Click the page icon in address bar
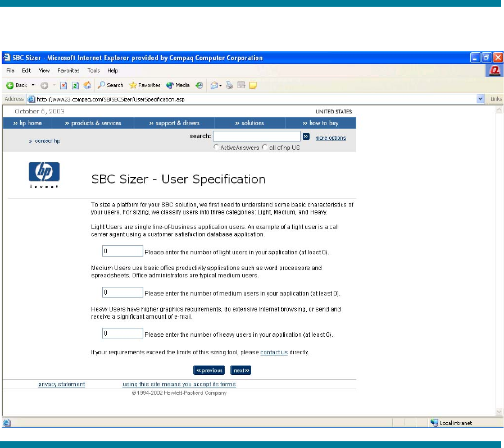The image size is (504, 448). 31,99
